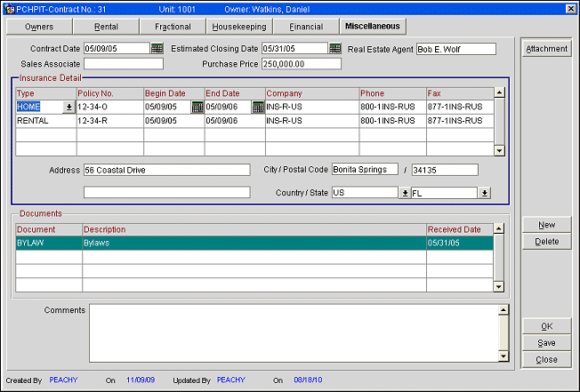Image resolution: width=580 pixels, height=392 pixels.
Task: Click the application icon in title bar
Action: click(x=8, y=8)
